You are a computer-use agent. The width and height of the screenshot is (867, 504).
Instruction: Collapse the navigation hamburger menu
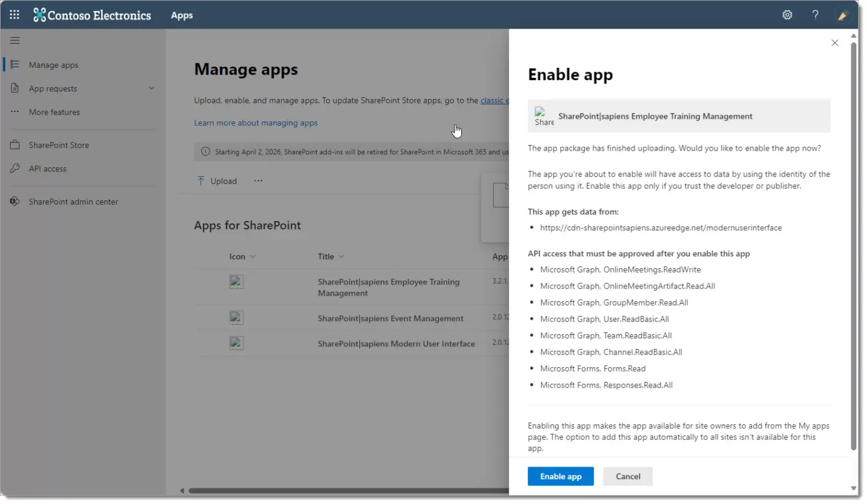coord(15,40)
